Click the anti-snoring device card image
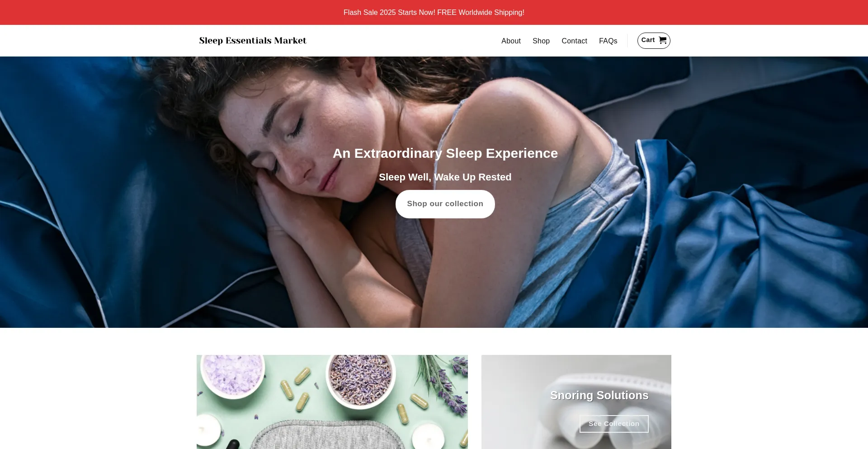The height and width of the screenshot is (449, 868). (576, 402)
